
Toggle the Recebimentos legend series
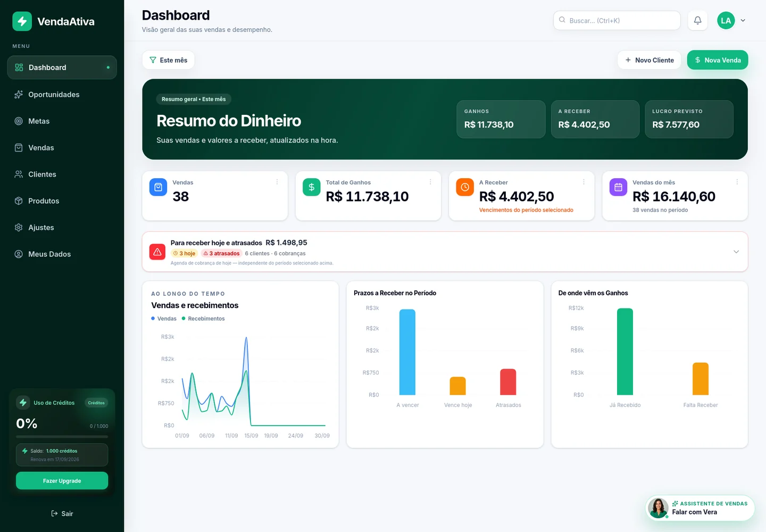pos(203,319)
